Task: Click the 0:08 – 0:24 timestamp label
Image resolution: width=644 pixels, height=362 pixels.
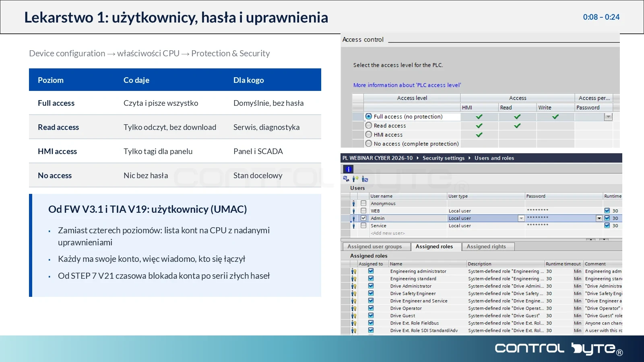Action: click(601, 17)
